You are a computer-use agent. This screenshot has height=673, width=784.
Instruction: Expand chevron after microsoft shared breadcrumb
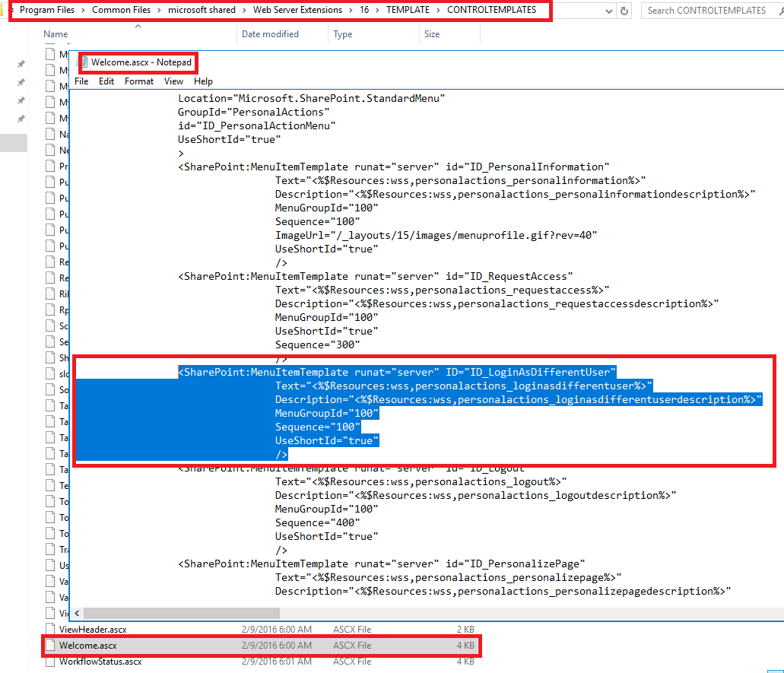point(245,10)
